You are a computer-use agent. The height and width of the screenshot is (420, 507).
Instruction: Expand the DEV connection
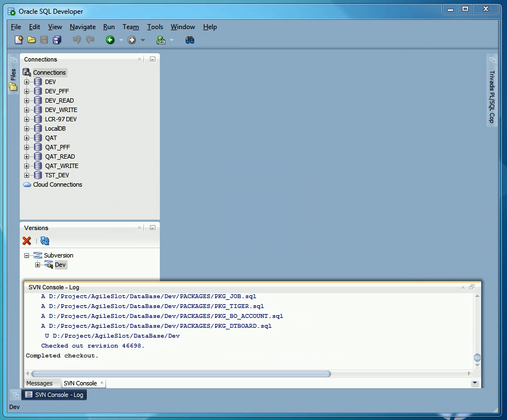click(26, 82)
